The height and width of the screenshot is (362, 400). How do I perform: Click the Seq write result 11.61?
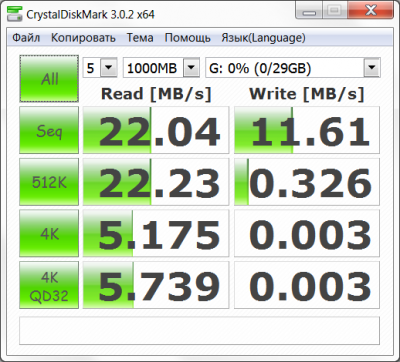point(307,130)
